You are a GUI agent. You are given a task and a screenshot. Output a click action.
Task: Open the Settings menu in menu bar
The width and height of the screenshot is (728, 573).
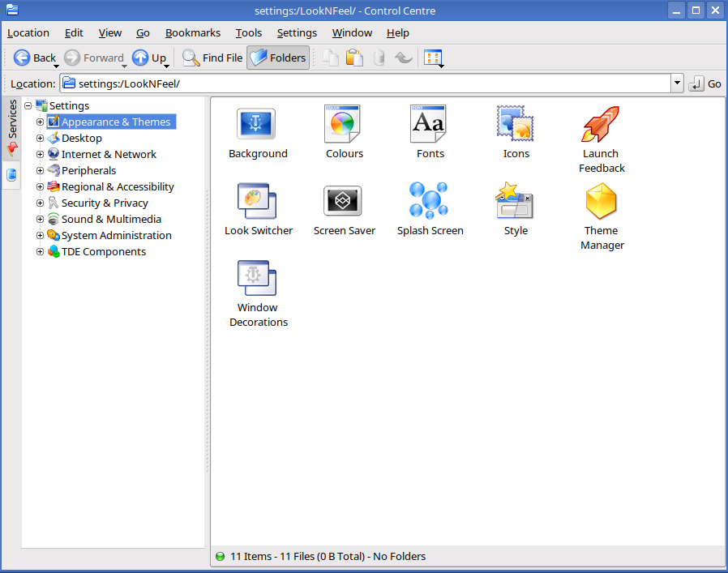point(297,33)
